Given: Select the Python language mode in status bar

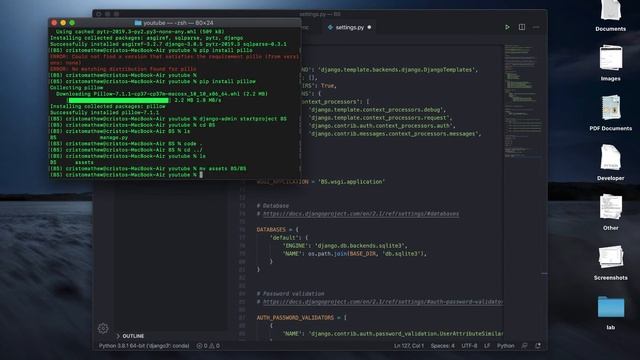Looking at the screenshot, I should click(505, 346).
